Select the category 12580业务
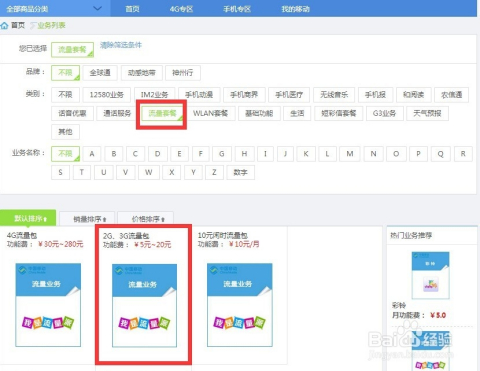Image resolution: width=480 pixels, height=371 pixels. [x=107, y=95]
